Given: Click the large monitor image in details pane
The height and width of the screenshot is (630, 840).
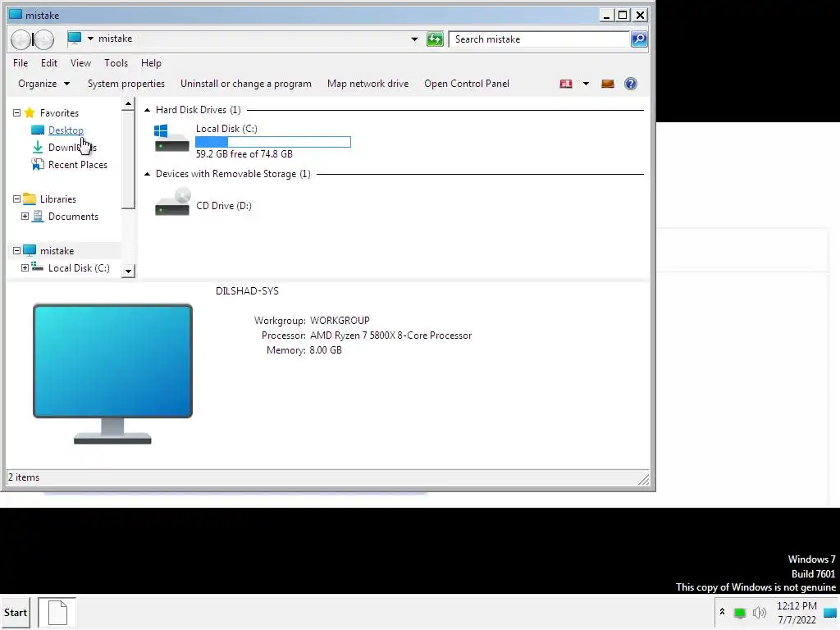Looking at the screenshot, I should pyautogui.click(x=112, y=374).
